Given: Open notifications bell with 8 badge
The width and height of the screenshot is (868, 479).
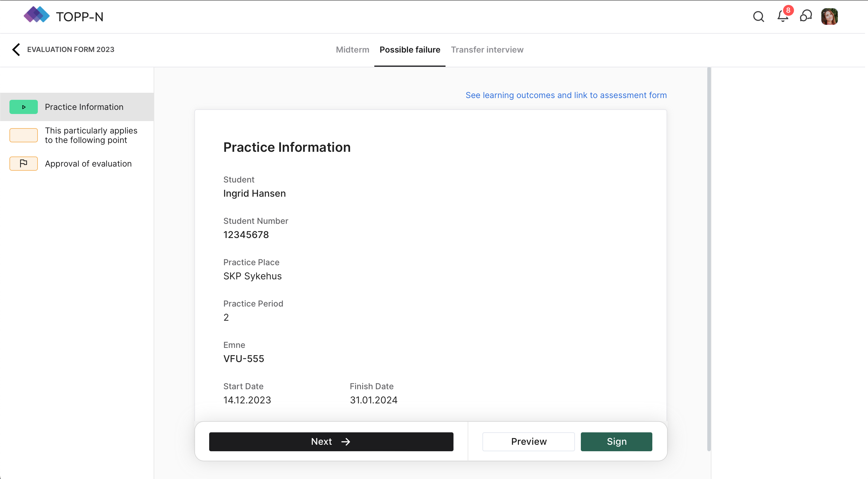Looking at the screenshot, I should point(782,16).
